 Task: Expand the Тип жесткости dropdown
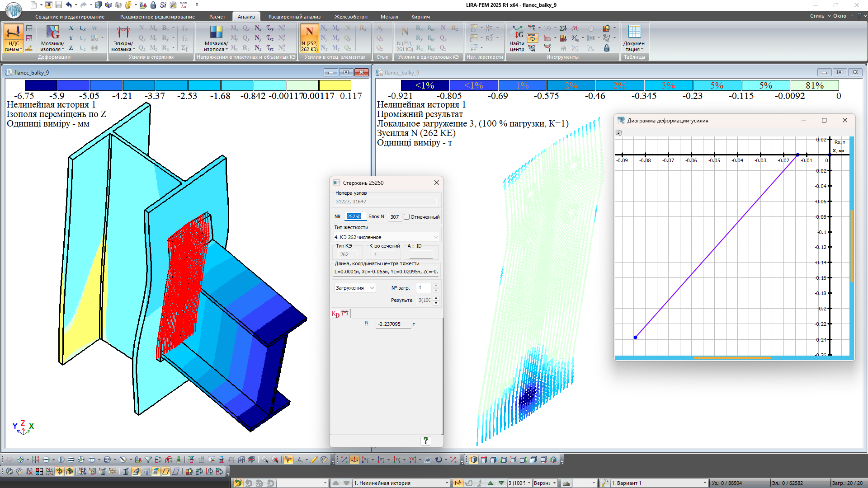(x=435, y=237)
